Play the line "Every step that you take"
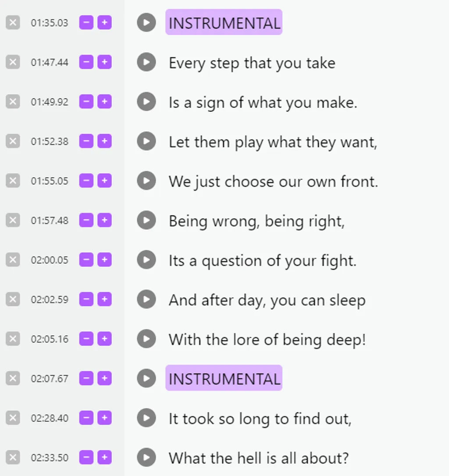Screen dimensions: 449x476 pos(146,62)
